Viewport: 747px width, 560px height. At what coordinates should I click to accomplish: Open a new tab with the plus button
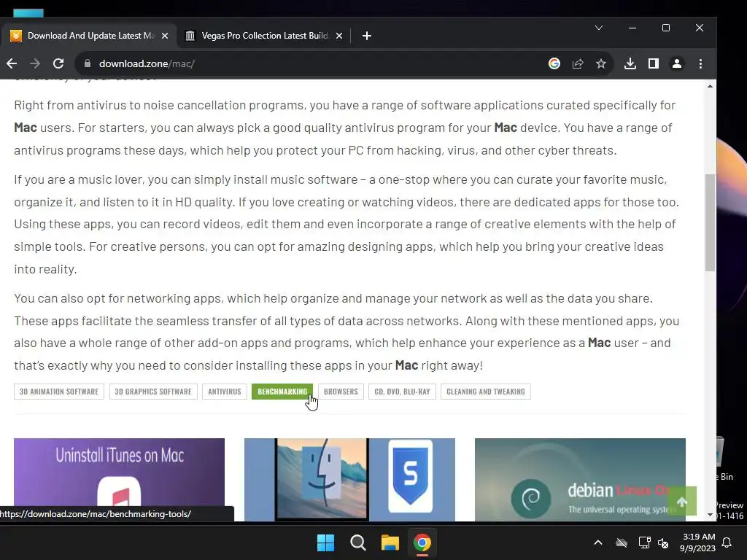tap(366, 36)
